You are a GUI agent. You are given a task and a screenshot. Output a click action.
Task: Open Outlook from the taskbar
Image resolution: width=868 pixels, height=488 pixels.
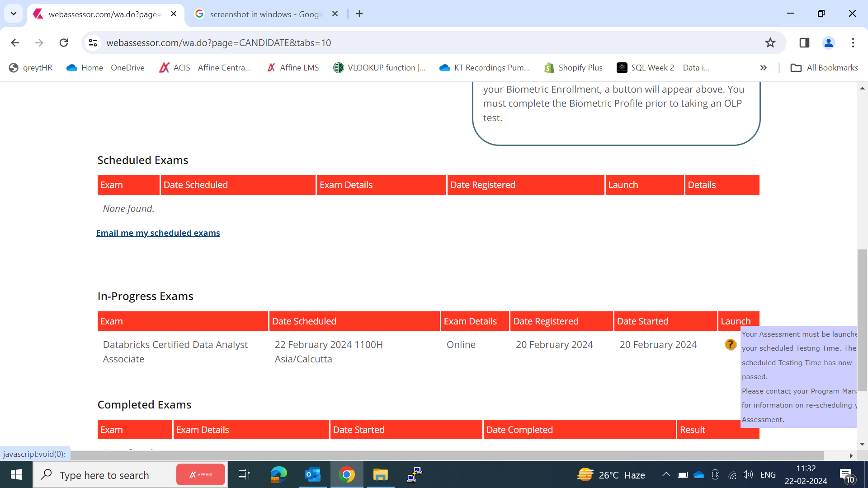[312, 474]
